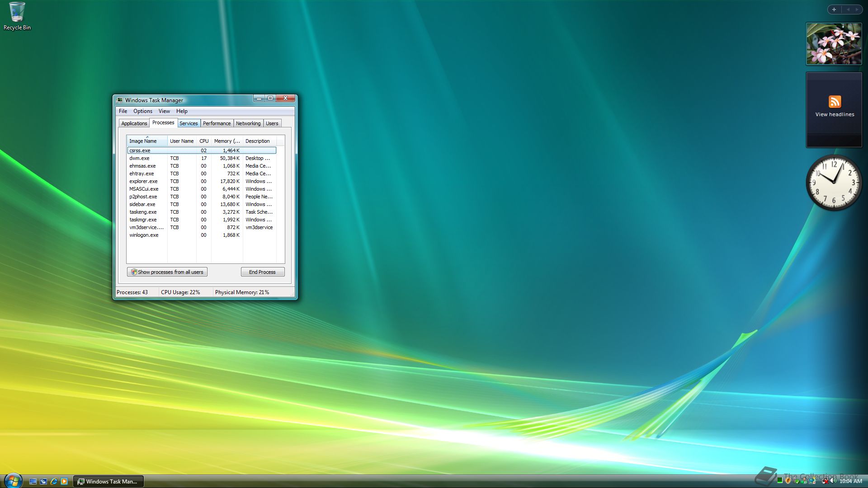The height and width of the screenshot is (488, 868).
Task: Sort processes by CPU column header
Action: coord(204,141)
